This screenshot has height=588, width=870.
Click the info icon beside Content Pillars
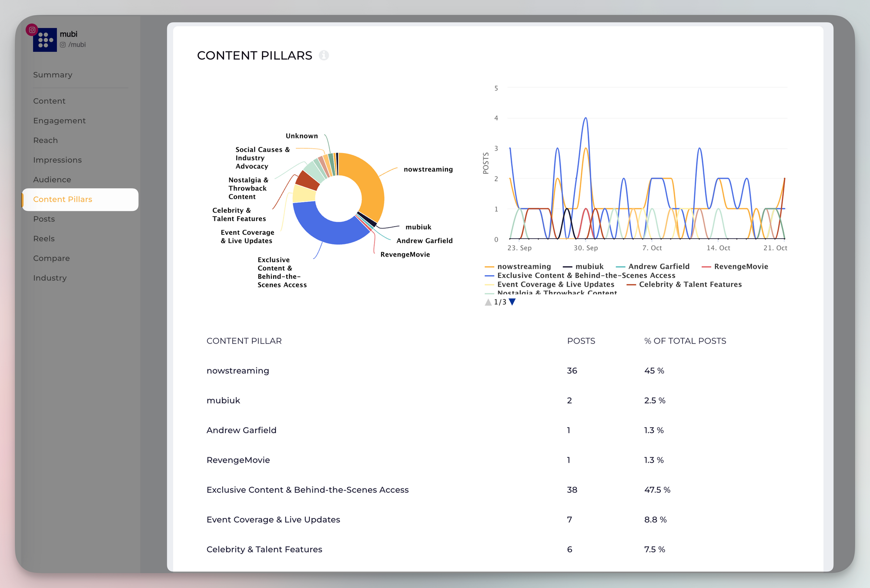(x=324, y=55)
